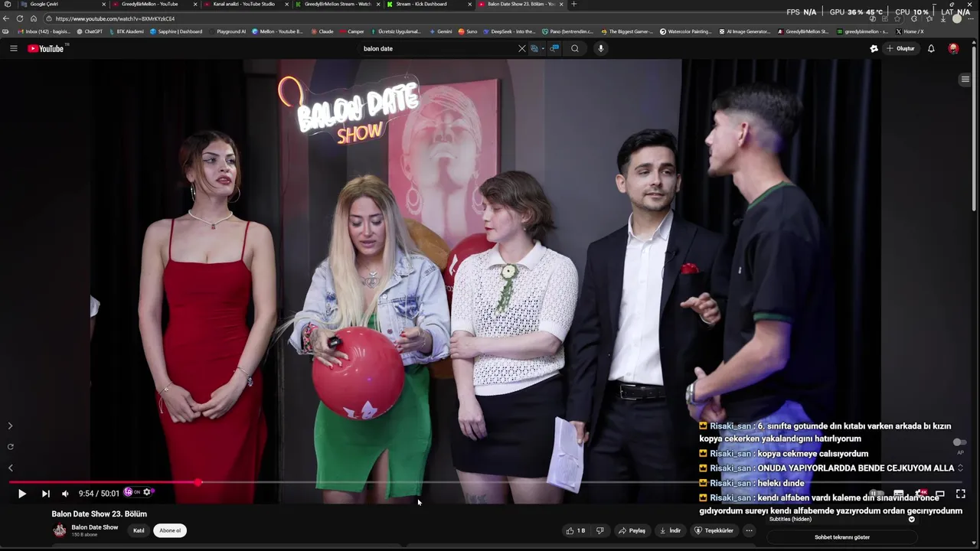Click the magnifier search button

coord(575,48)
